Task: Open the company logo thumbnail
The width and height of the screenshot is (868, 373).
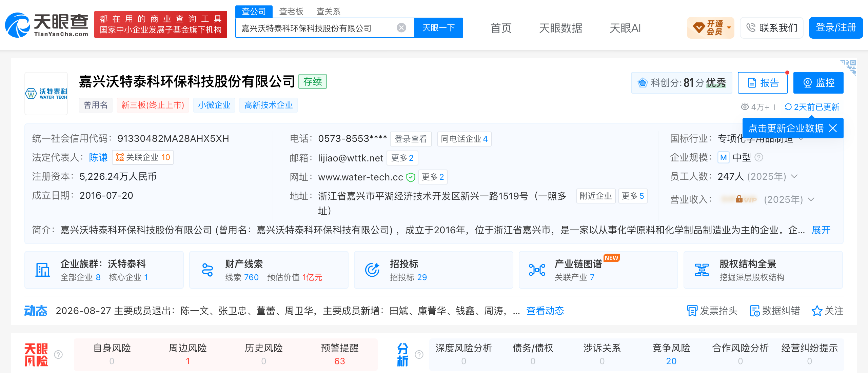Action: pos(46,94)
